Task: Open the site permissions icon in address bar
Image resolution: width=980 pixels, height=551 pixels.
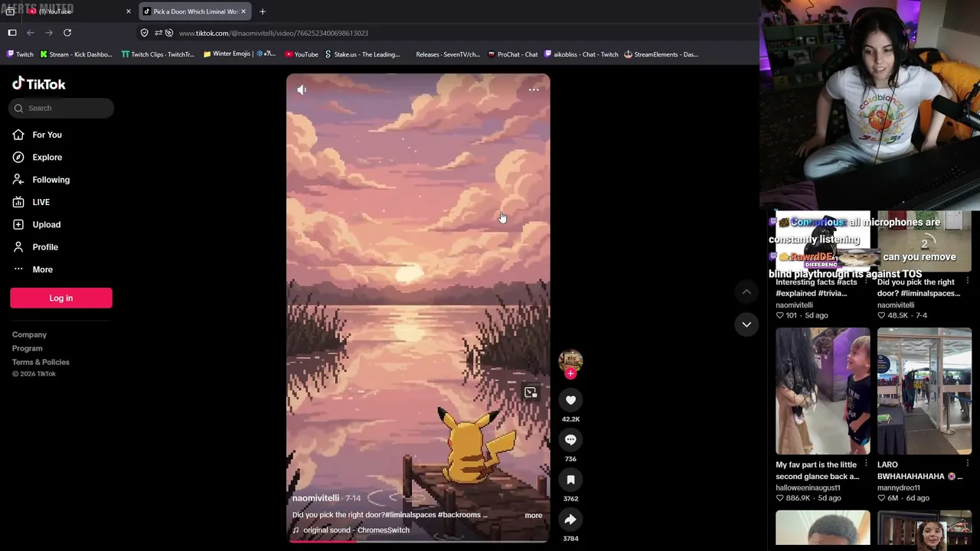Action: pos(158,33)
